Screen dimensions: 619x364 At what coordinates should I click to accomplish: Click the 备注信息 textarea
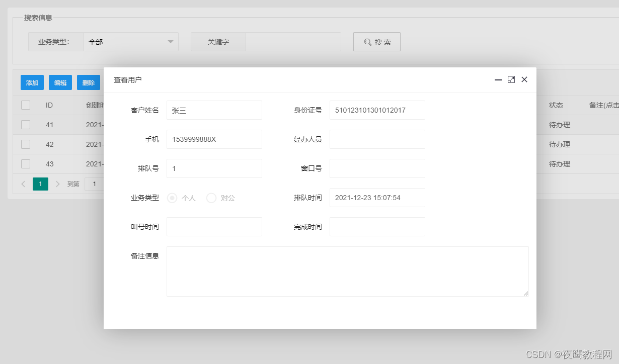348,271
